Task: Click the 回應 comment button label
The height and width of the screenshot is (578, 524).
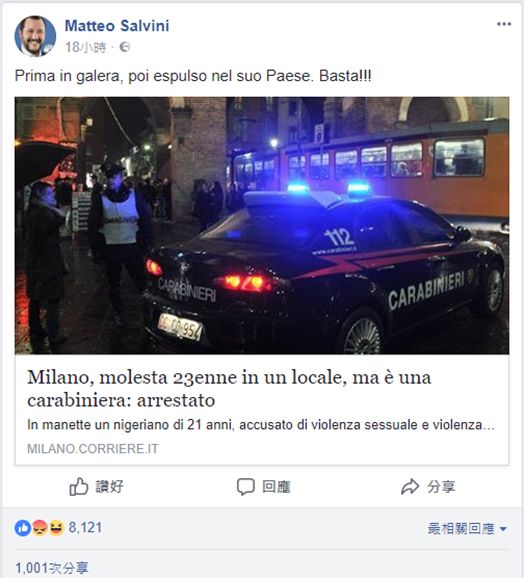Action: [x=276, y=487]
